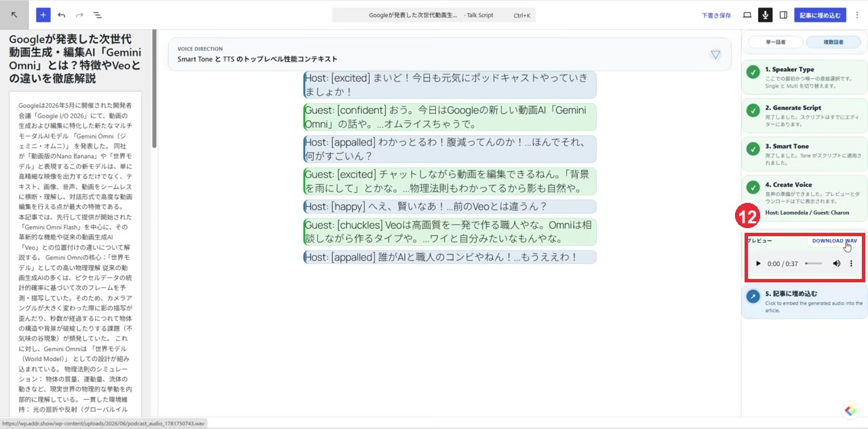Click the arrow pointer tool icon
868x429 pixels.
tap(14, 14)
